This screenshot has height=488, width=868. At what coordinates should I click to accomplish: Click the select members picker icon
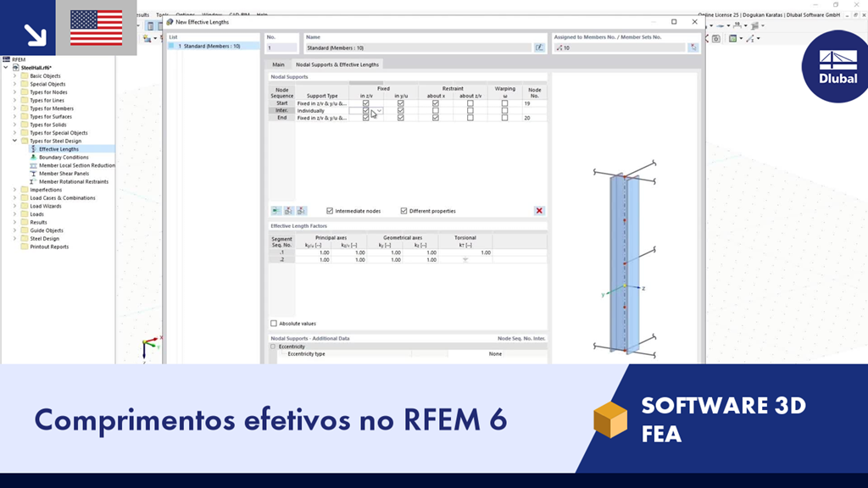693,47
